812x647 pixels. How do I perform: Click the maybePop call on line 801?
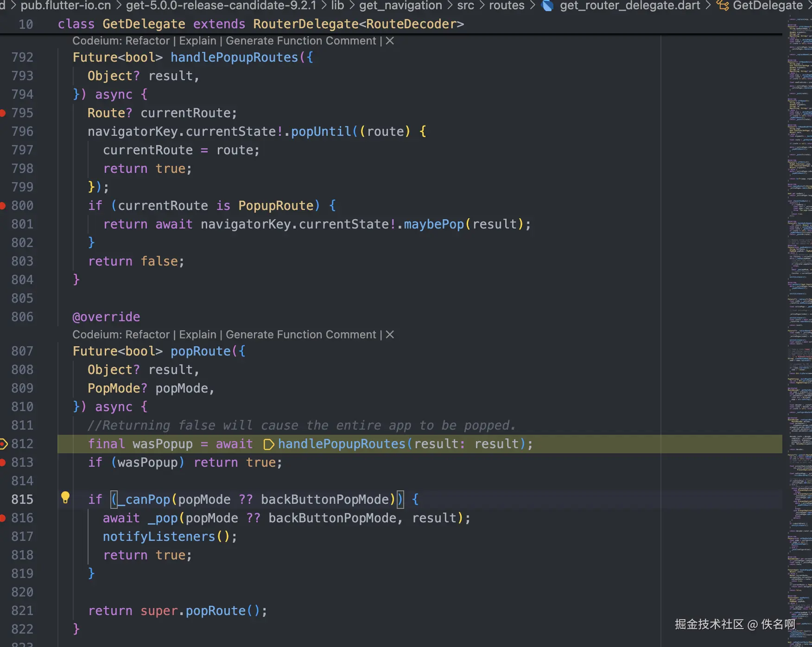click(434, 224)
